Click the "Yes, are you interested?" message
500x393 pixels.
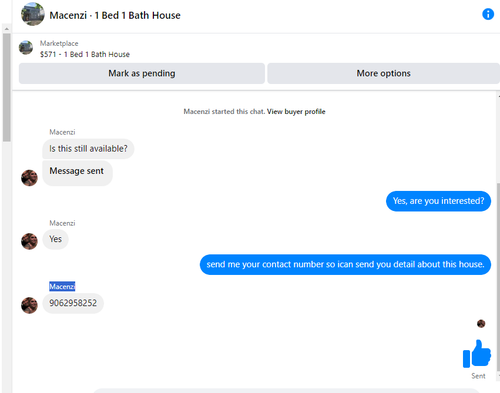[x=438, y=201]
